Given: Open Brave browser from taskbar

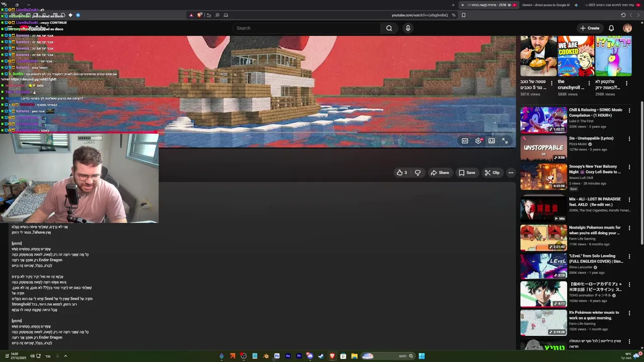Looking at the screenshot, I should point(332,356).
